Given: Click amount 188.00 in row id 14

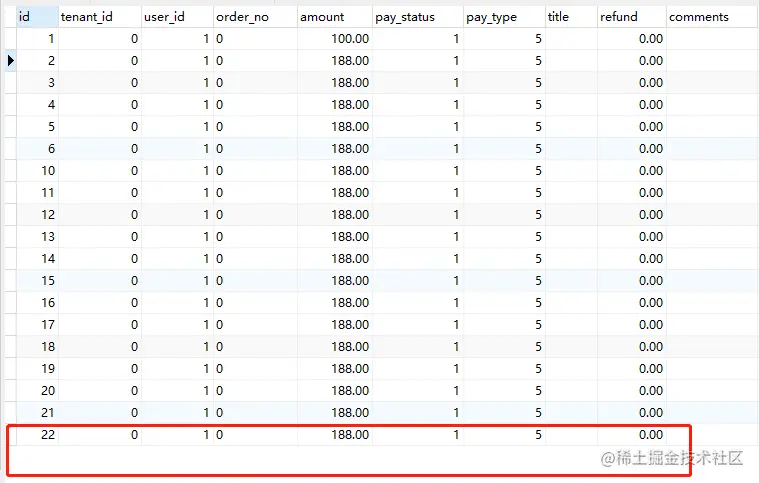Looking at the screenshot, I should (x=335, y=258).
